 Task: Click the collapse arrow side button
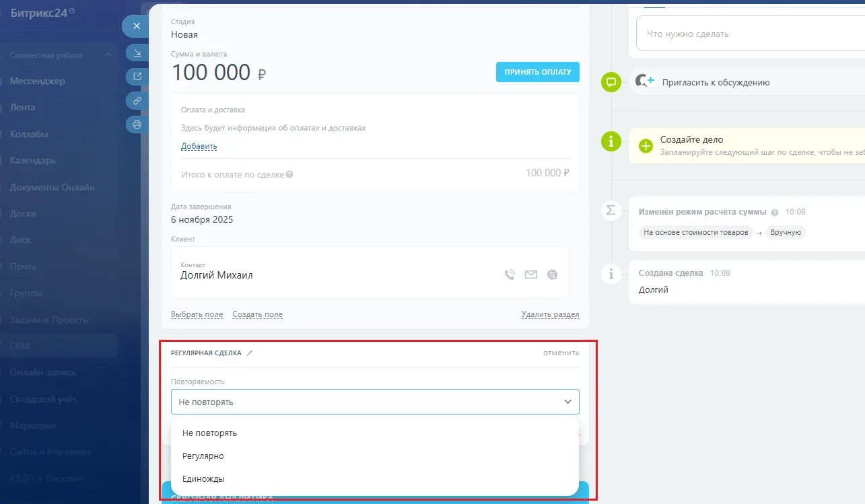[137, 52]
